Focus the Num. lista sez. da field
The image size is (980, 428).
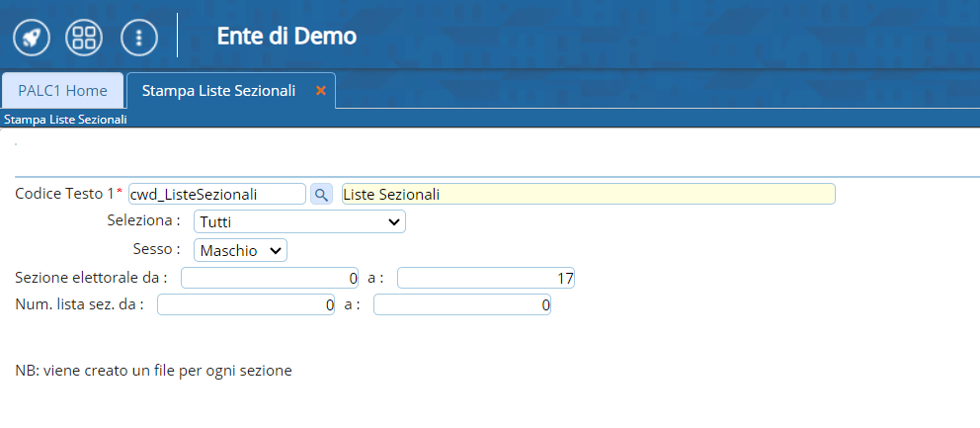click(x=246, y=304)
